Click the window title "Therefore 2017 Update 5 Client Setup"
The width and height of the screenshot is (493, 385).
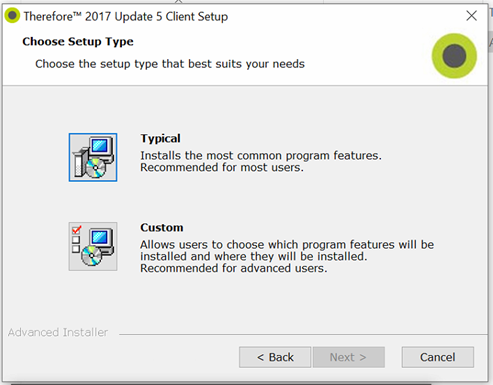click(126, 16)
